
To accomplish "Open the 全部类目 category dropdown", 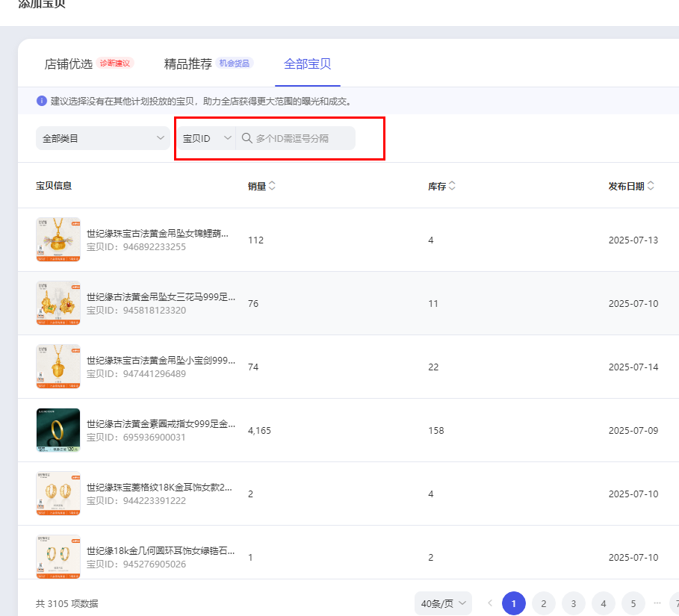I will tap(103, 138).
